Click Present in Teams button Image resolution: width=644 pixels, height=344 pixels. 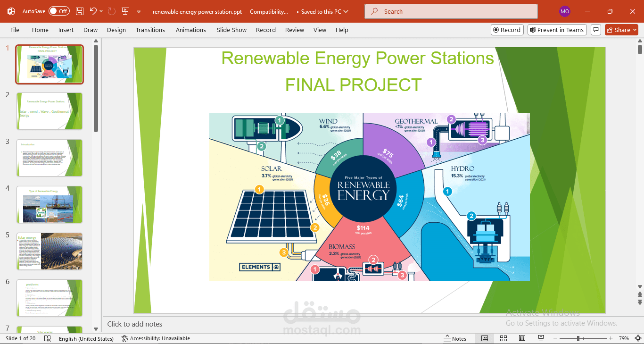557,30
